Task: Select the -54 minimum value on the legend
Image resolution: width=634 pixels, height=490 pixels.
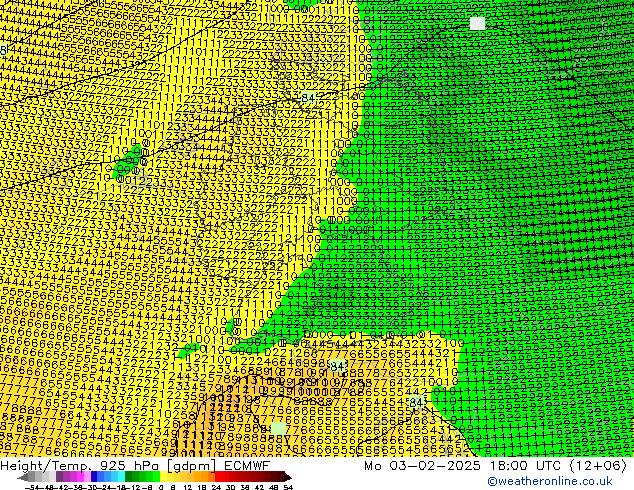Action: coord(32,487)
